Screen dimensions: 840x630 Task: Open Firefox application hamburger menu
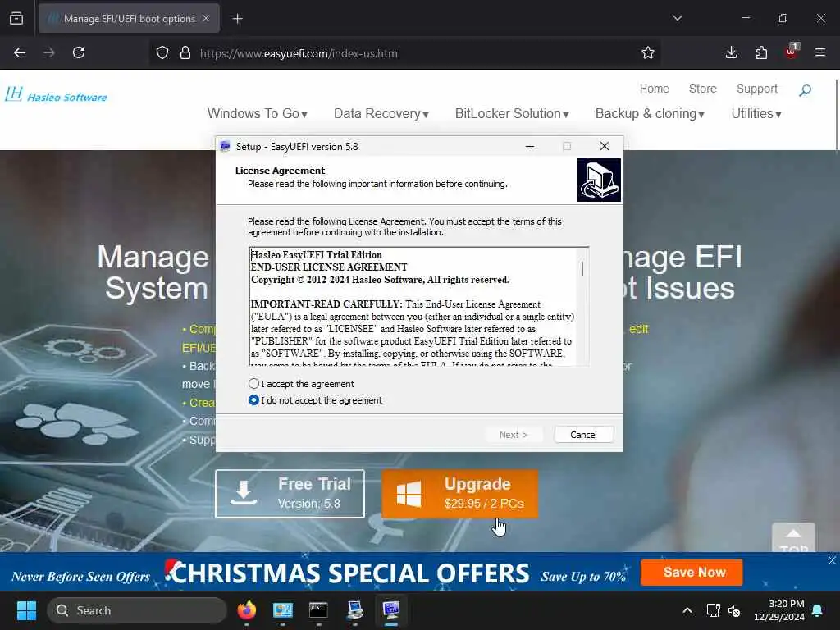(820, 52)
